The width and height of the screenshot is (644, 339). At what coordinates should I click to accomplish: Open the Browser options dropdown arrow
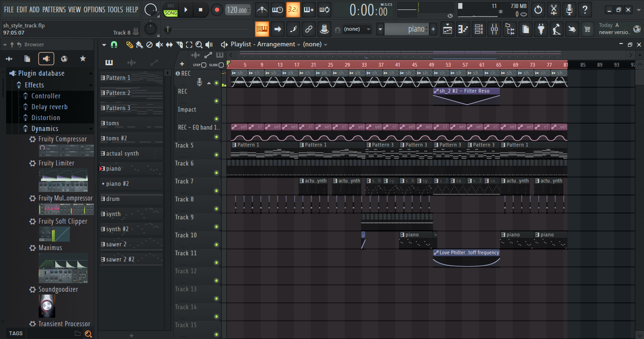click(x=5, y=44)
